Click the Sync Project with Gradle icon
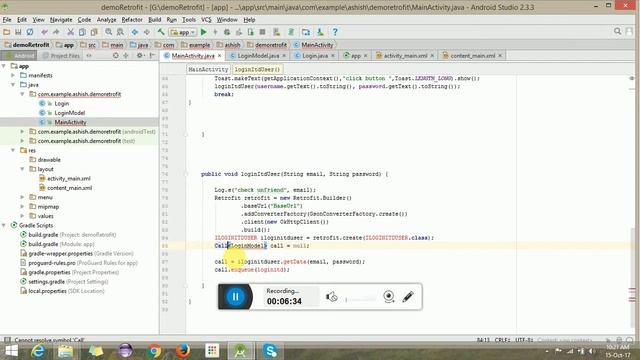 (291, 32)
